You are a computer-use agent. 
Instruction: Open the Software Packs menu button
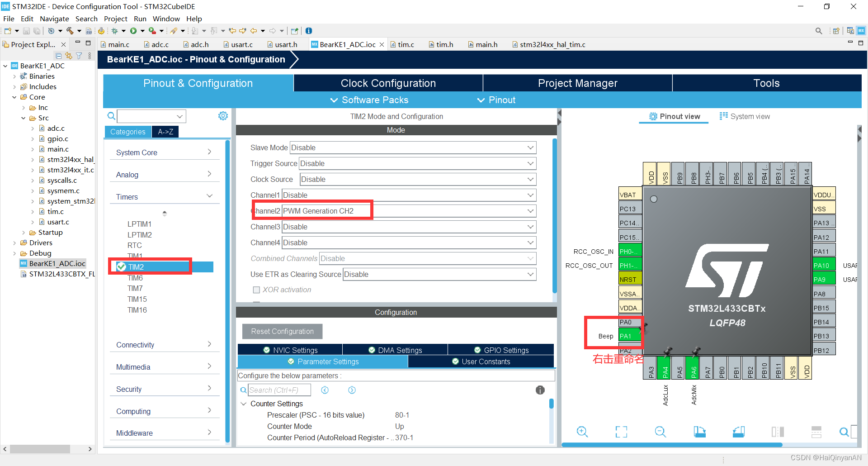(369, 100)
